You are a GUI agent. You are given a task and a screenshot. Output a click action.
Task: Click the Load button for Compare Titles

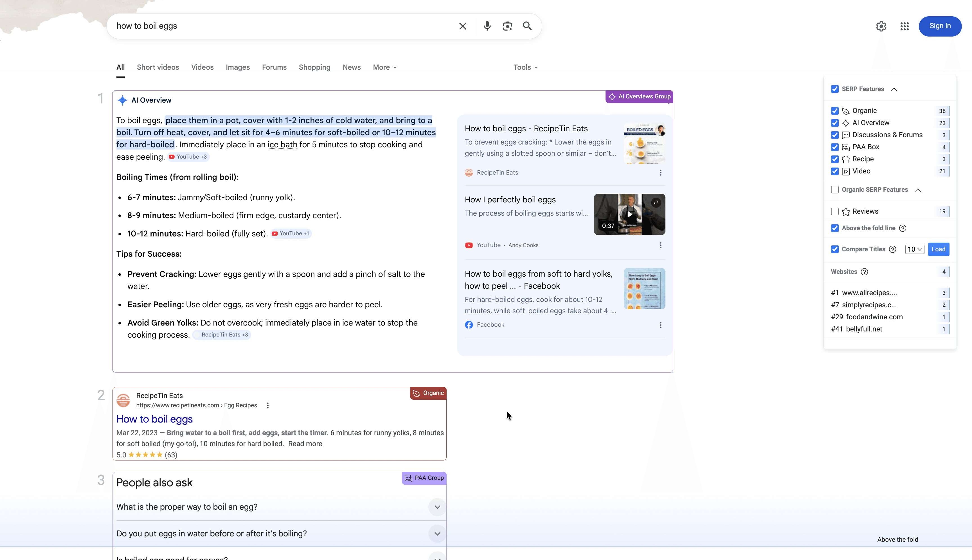click(939, 249)
